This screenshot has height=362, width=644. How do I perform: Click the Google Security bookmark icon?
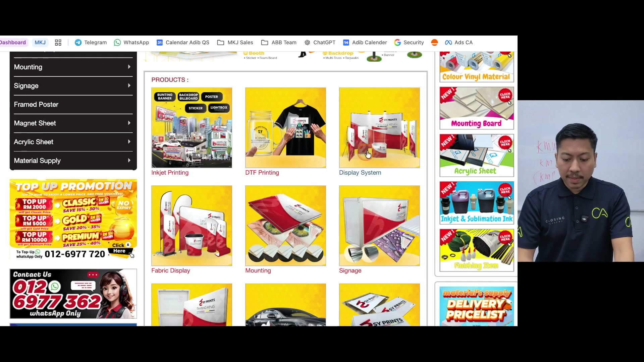click(397, 43)
